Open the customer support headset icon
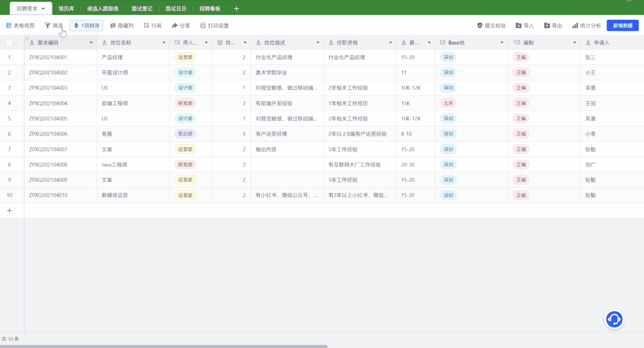 coord(614,319)
